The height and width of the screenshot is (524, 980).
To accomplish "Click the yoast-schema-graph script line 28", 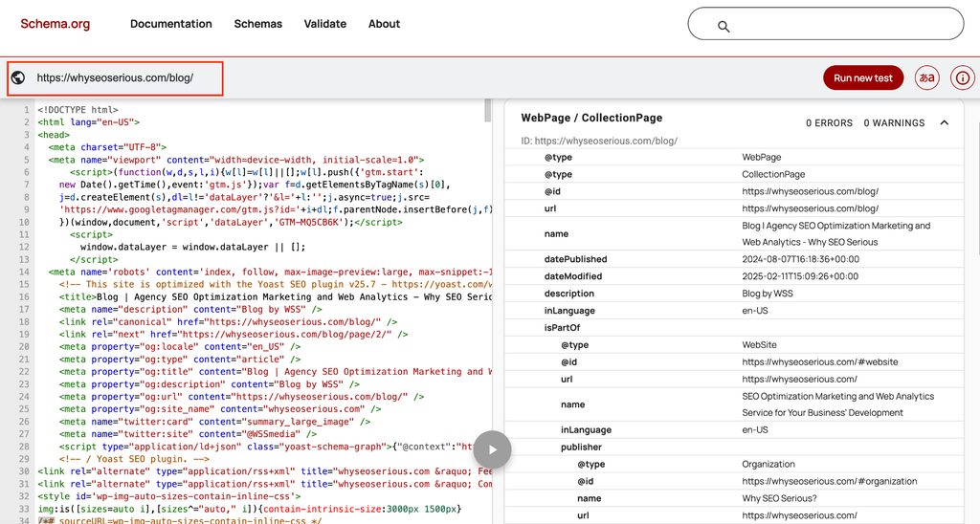I will point(266,448).
